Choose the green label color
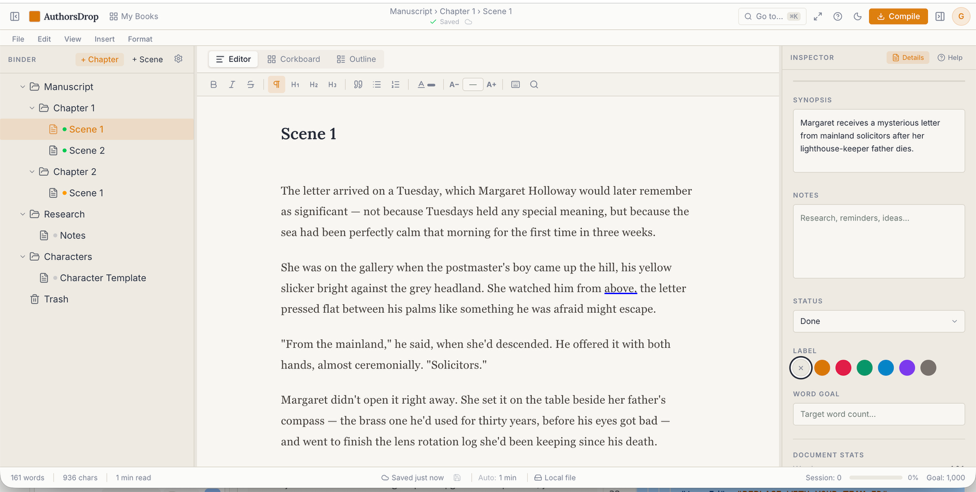 (x=865, y=368)
